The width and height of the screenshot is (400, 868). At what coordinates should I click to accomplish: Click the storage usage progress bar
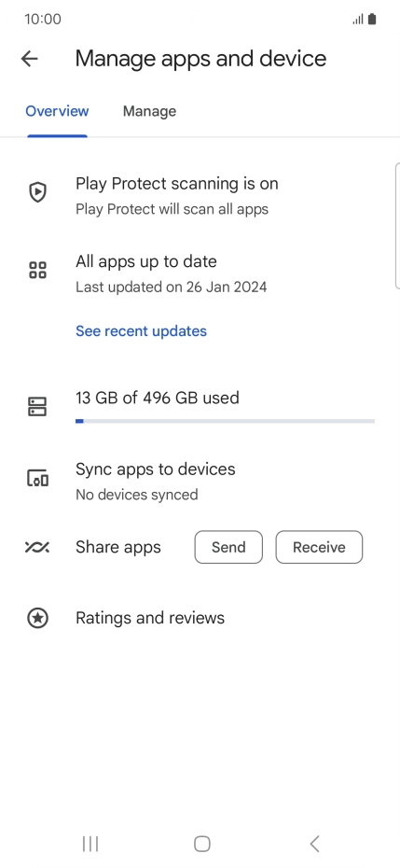click(x=225, y=421)
